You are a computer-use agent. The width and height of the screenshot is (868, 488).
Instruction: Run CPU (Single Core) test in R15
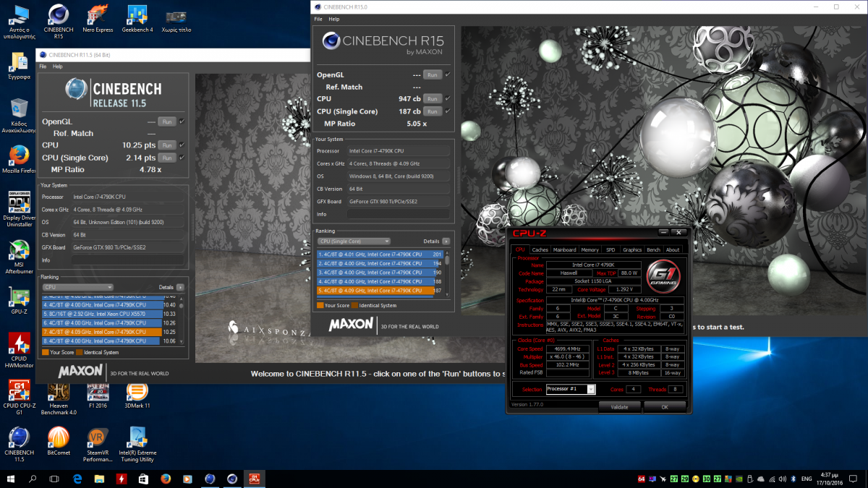pyautogui.click(x=433, y=111)
